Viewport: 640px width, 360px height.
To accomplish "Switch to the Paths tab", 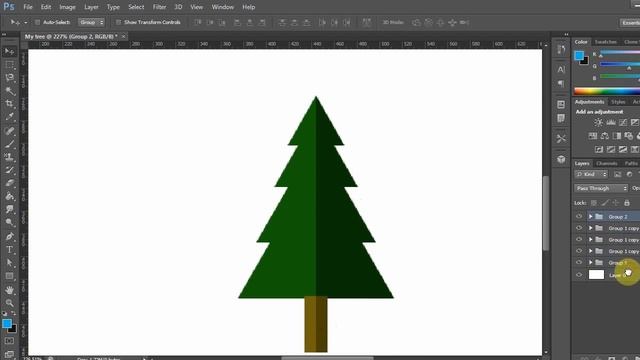I will coord(631,163).
